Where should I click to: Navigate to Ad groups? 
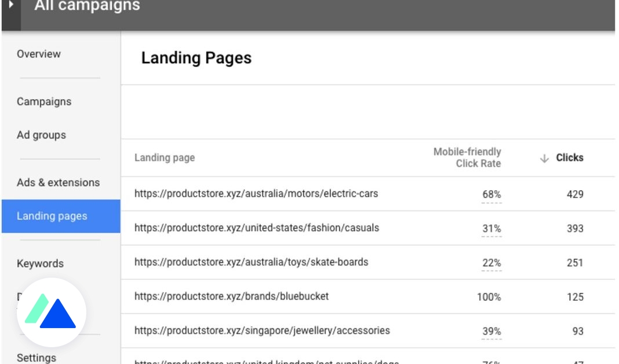40,134
